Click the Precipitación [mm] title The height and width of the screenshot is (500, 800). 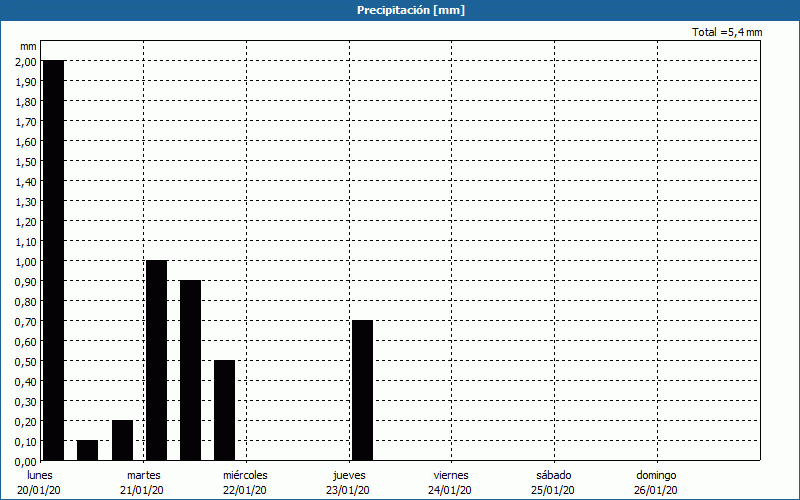click(411, 10)
